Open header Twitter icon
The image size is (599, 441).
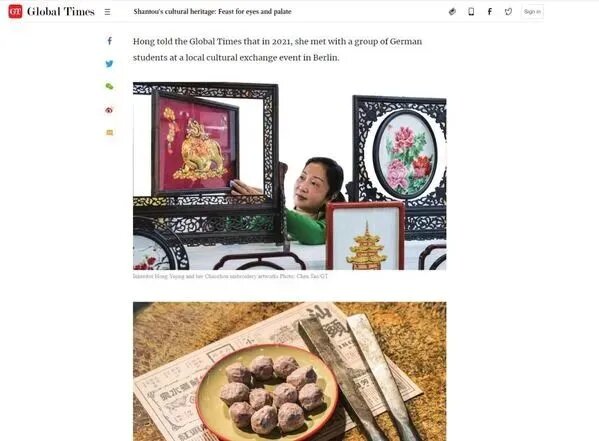click(508, 12)
